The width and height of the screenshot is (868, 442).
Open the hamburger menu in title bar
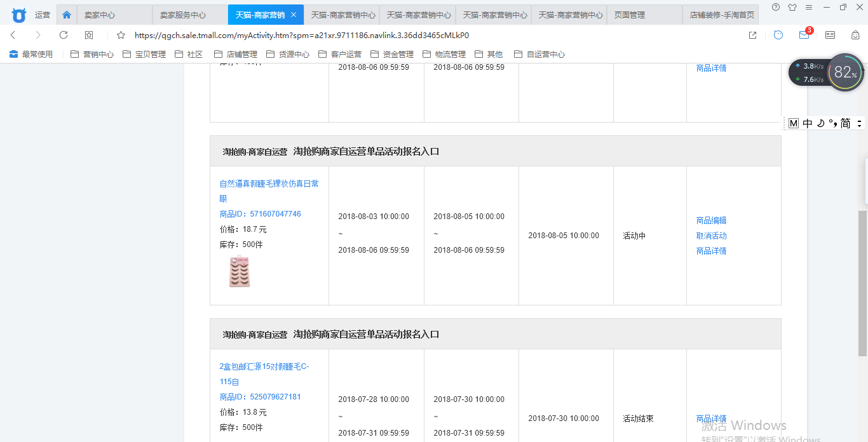(x=808, y=8)
